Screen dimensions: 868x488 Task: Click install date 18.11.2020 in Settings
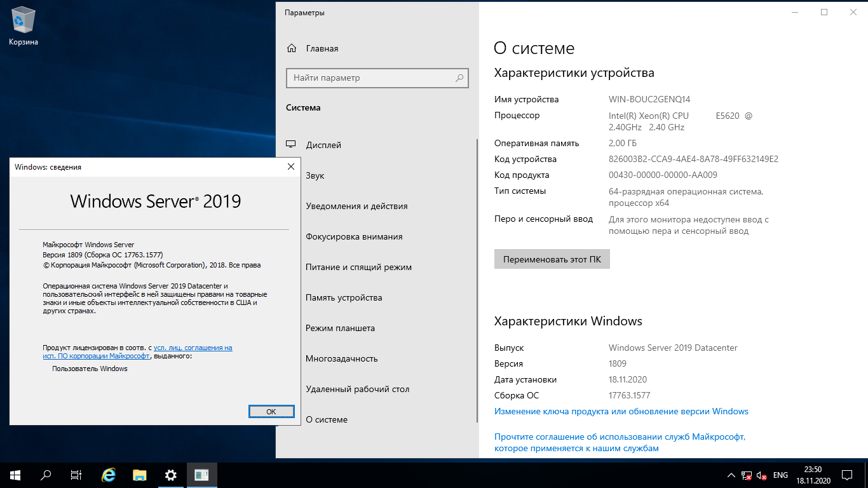[x=628, y=379]
